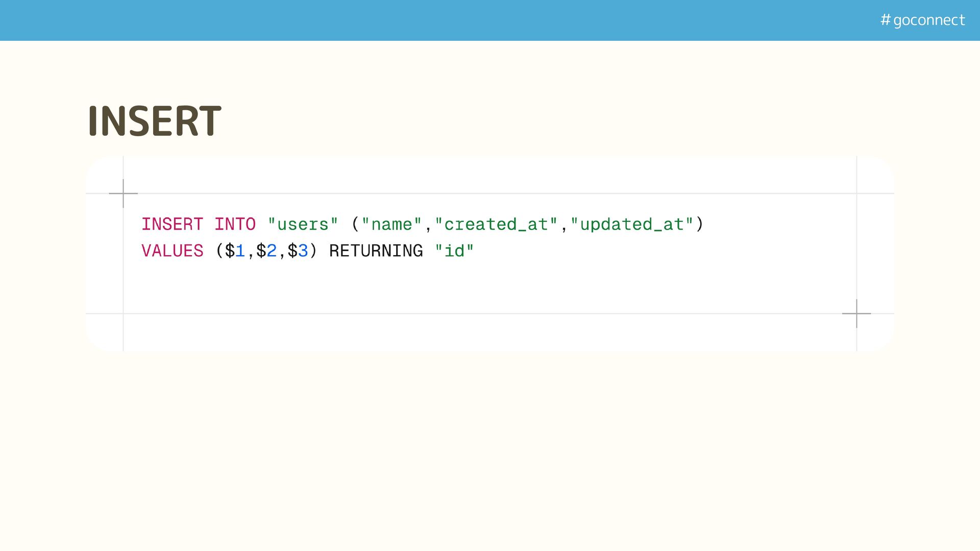The height and width of the screenshot is (551, 980).
Task: Click the top-left crosshair marker
Action: tap(123, 193)
